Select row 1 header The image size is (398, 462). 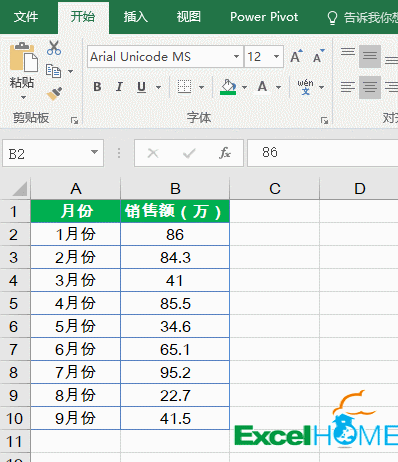tap(15, 211)
